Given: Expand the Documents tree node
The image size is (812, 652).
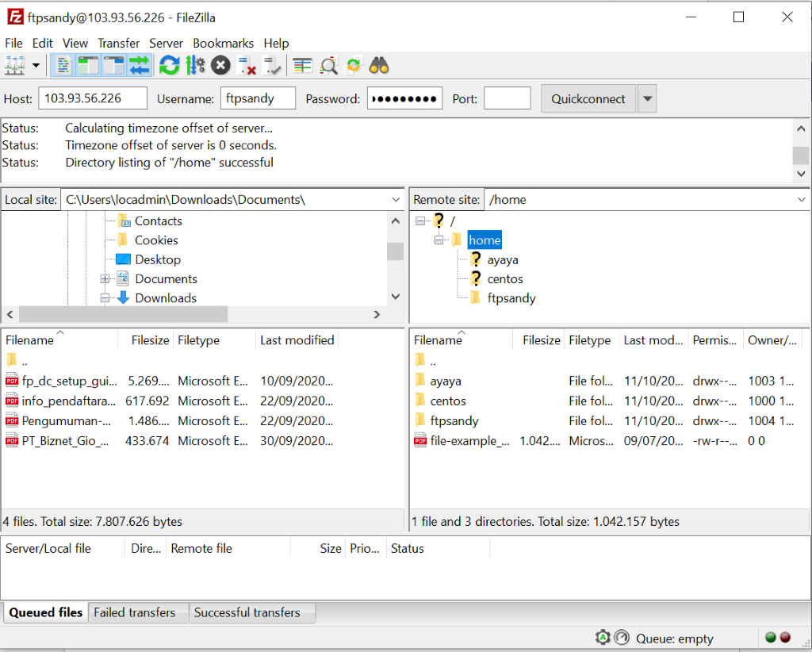Looking at the screenshot, I should tap(105, 279).
